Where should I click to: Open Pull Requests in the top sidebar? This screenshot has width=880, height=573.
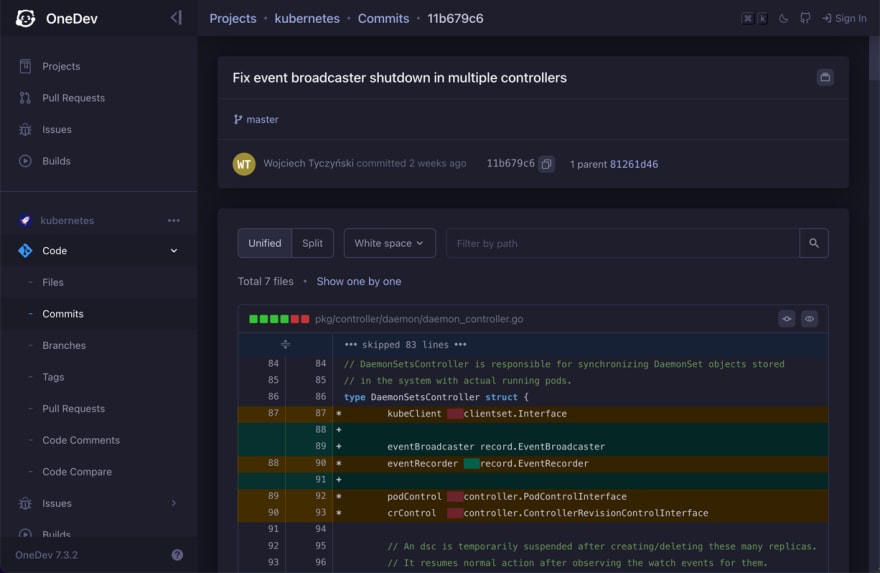(74, 98)
